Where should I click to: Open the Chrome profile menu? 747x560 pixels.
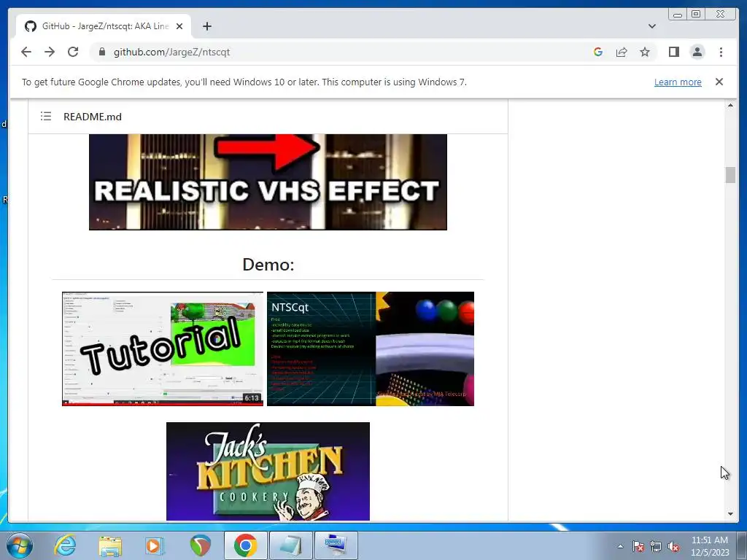point(697,52)
